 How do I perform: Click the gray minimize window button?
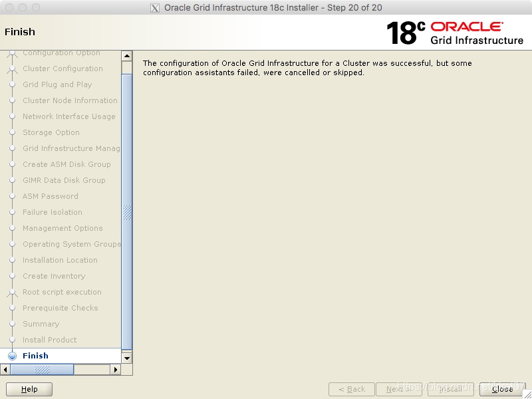[x=23, y=7]
